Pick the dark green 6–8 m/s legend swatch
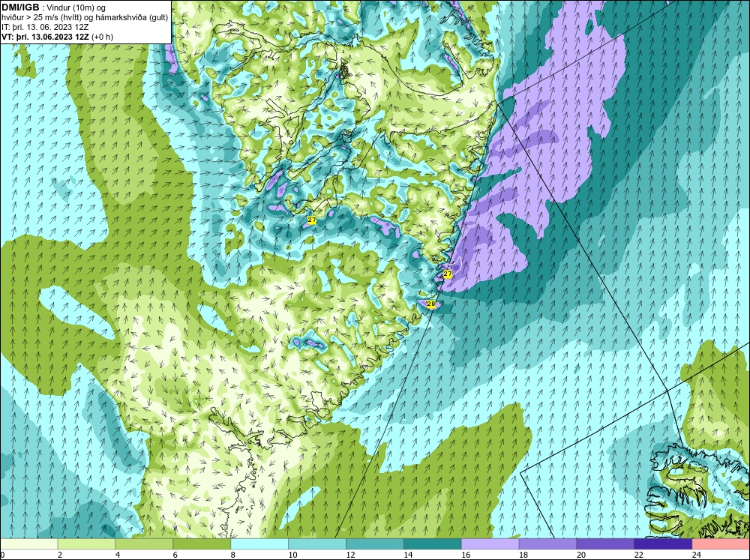This screenshot has height=560, width=750. [x=202, y=544]
